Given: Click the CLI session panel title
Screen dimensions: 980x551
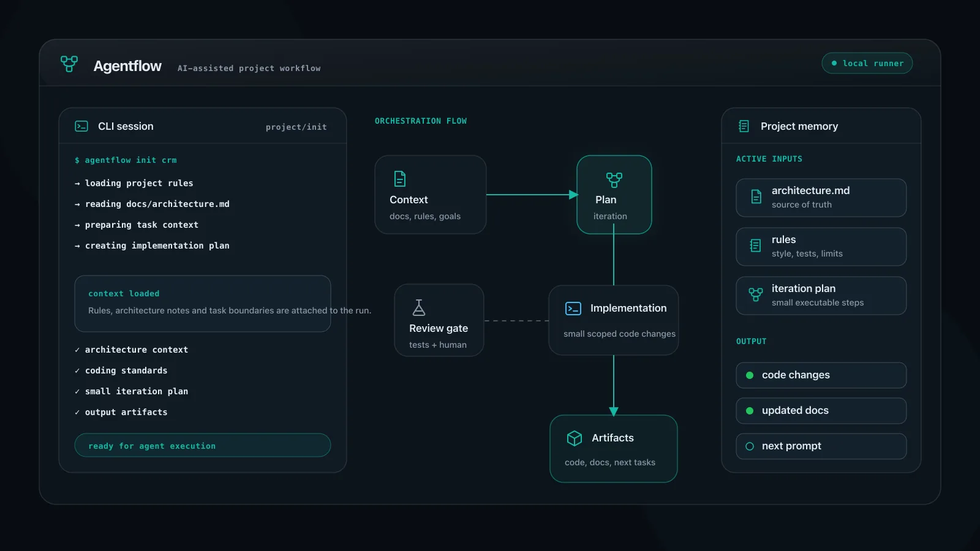Looking at the screenshot, I should pos(126,126).
